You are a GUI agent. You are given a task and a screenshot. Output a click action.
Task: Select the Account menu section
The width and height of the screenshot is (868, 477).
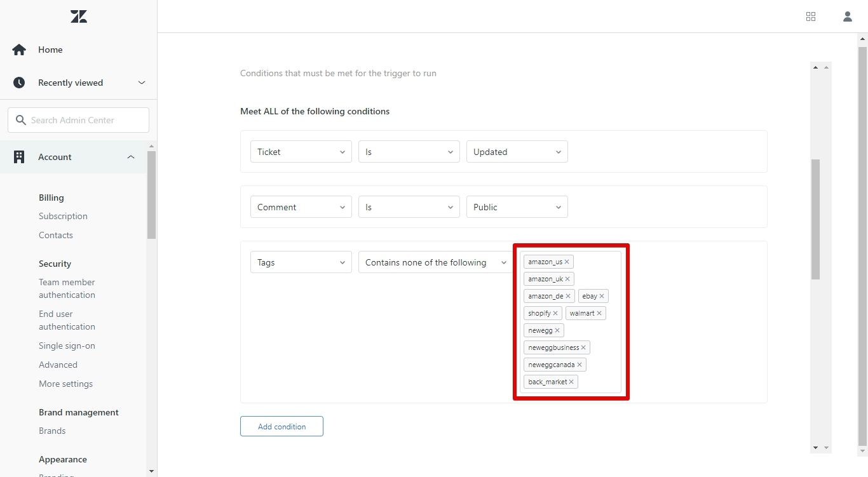55,157
